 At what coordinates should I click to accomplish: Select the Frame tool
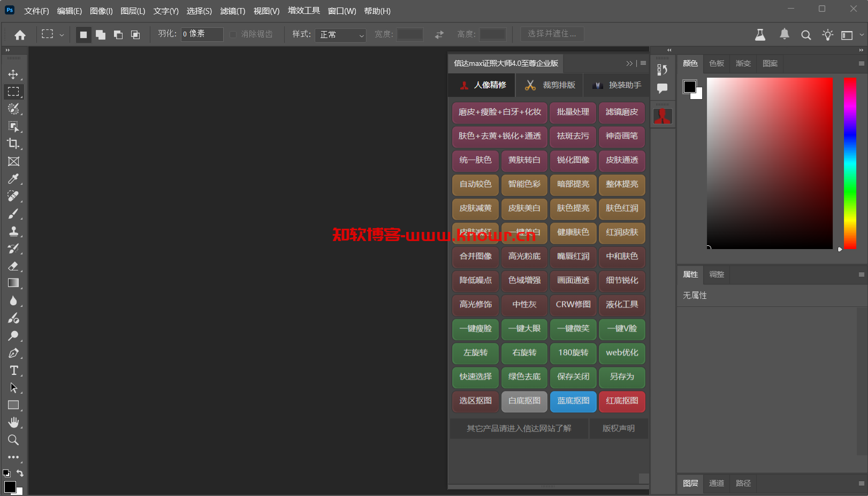(13, 161)
